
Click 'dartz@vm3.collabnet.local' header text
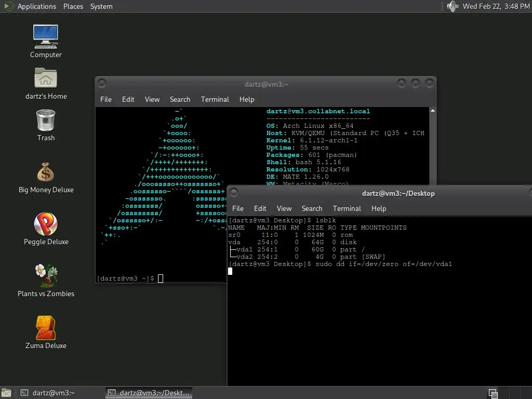(318, 111)
